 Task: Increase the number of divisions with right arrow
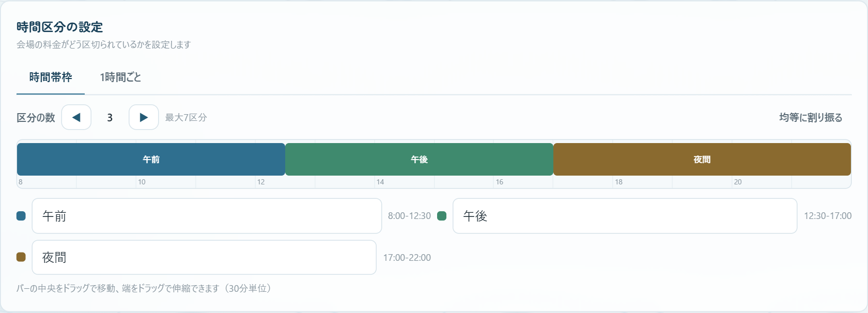(x=144, y=117)
